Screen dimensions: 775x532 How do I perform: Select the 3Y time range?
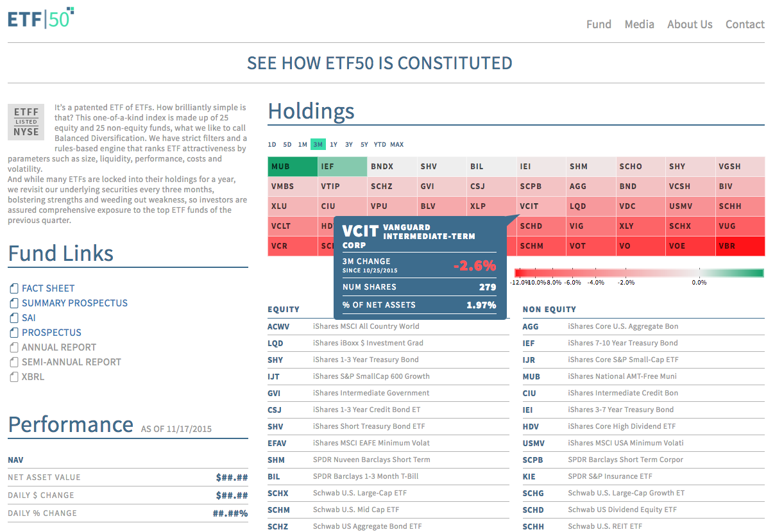click(349, 145)
